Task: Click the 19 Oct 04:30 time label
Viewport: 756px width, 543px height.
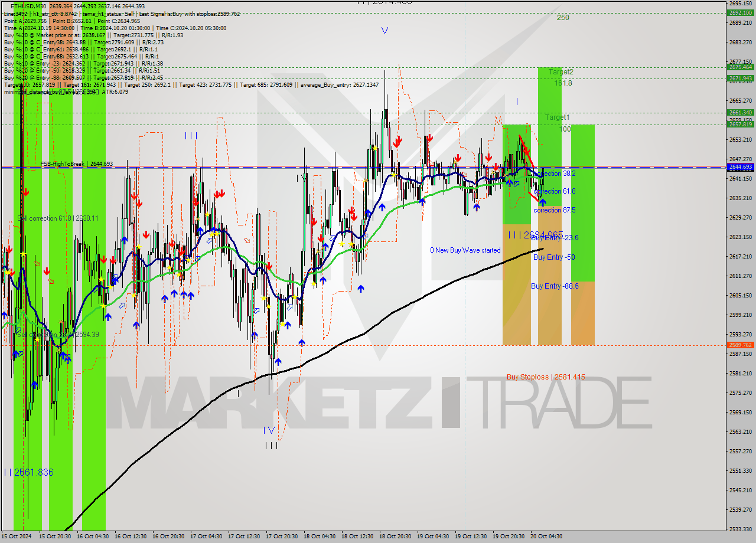Action: click(434, 537)
